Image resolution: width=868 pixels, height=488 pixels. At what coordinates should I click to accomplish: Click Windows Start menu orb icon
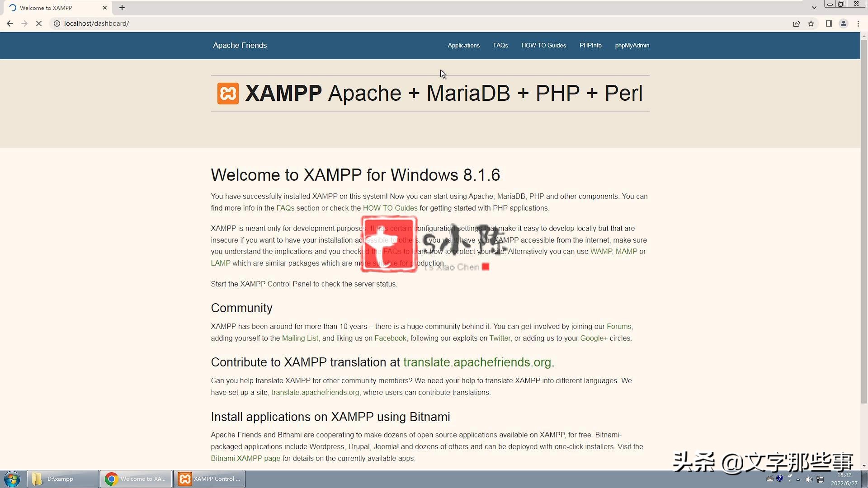coord(11,479)
